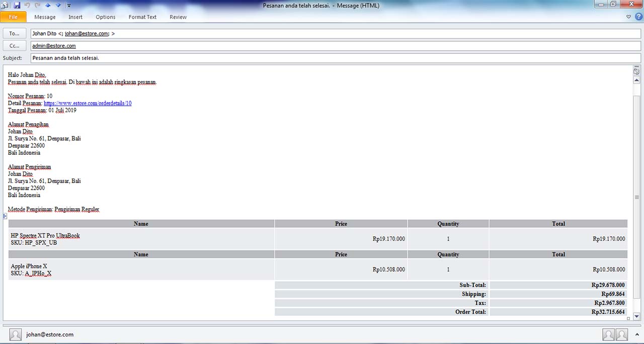
Task: Click the johan@estore.com contact photo in the People Pane
Action: [x=16, y=334]
